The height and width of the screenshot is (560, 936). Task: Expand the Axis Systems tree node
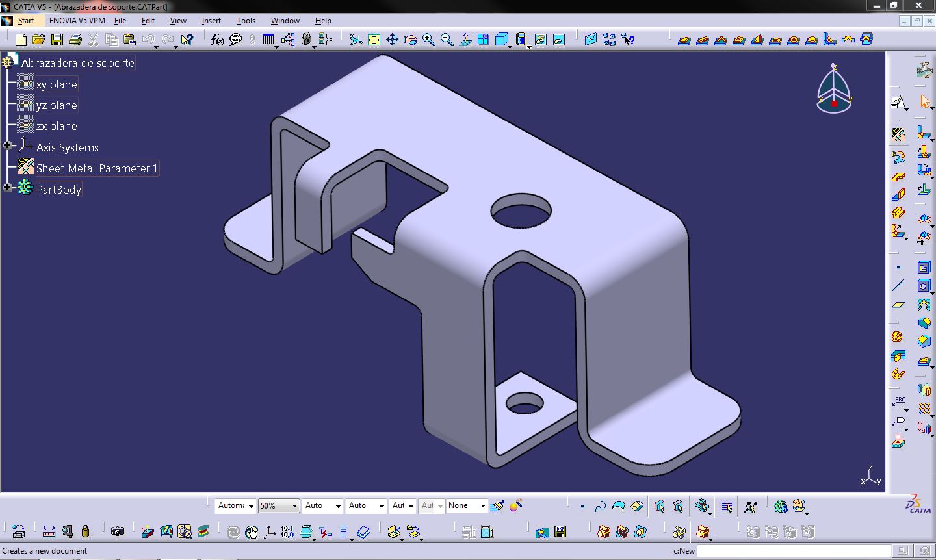(7, 146)
